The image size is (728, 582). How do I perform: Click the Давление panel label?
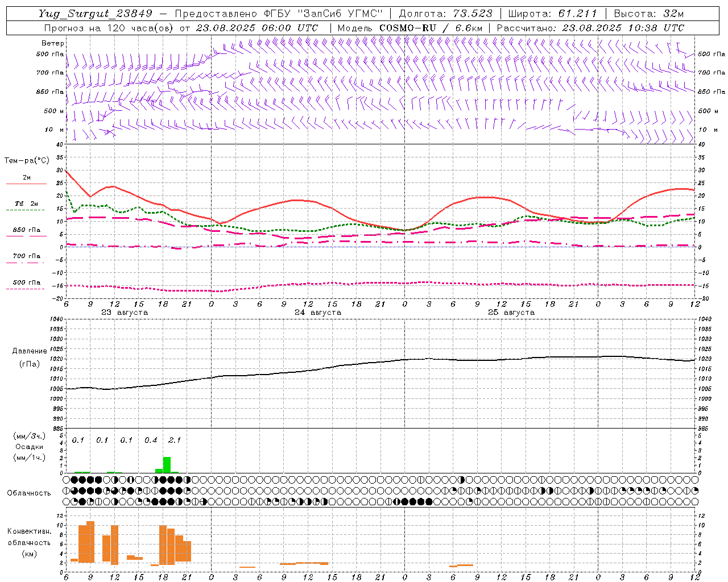[x=30, y=351]
